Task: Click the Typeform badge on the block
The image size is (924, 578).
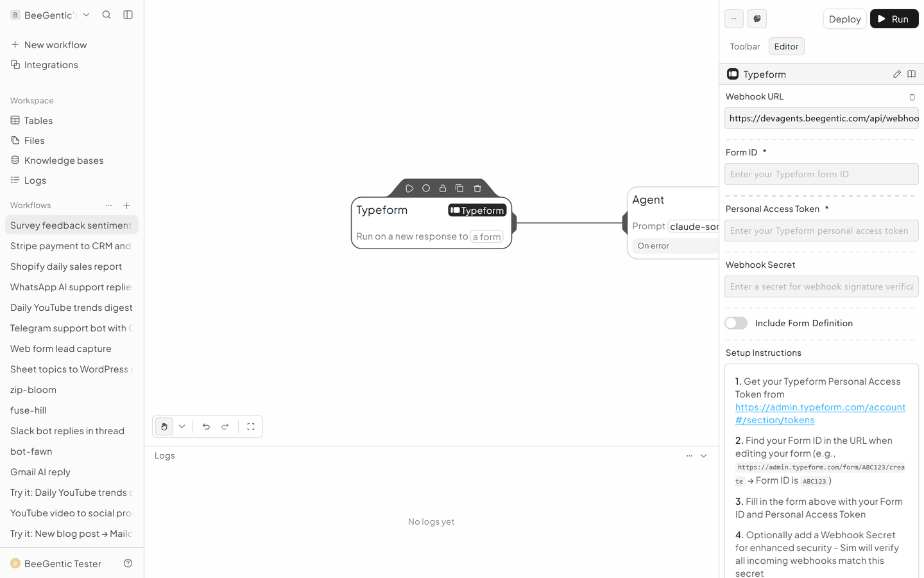Action: pyautogui.click(x=477, y=210)
